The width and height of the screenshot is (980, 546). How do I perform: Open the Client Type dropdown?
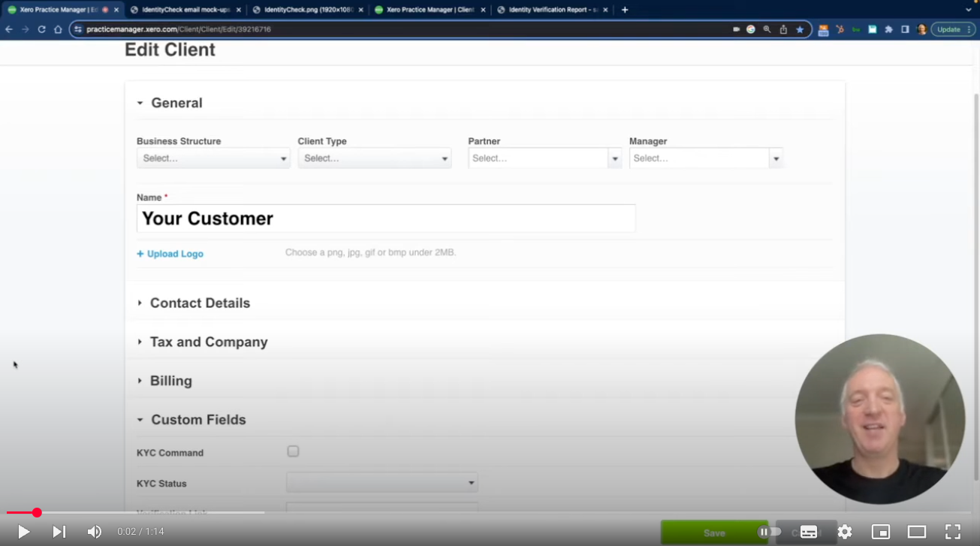click(x=375, y=158)
